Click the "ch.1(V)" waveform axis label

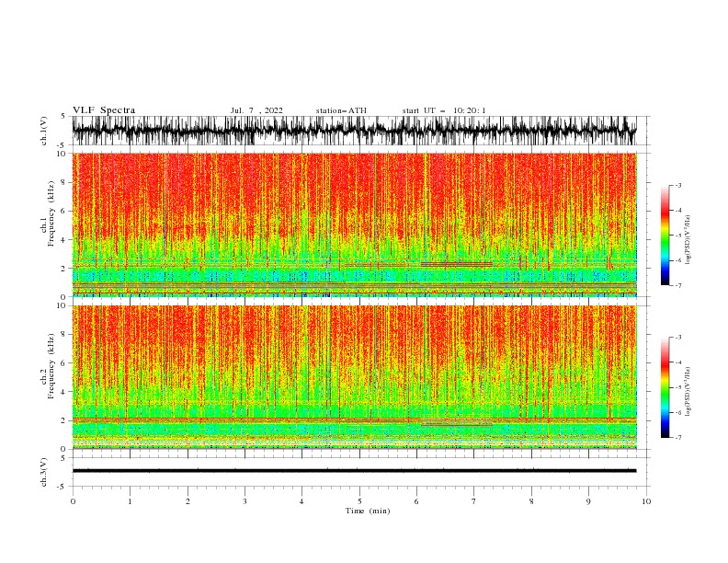click(x=44, y=131)
